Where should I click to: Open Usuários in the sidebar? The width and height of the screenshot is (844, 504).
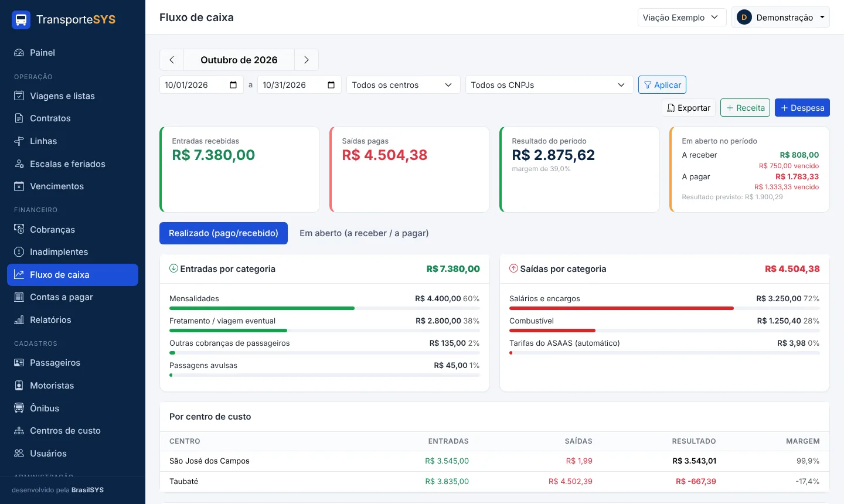tap(73, 454)
